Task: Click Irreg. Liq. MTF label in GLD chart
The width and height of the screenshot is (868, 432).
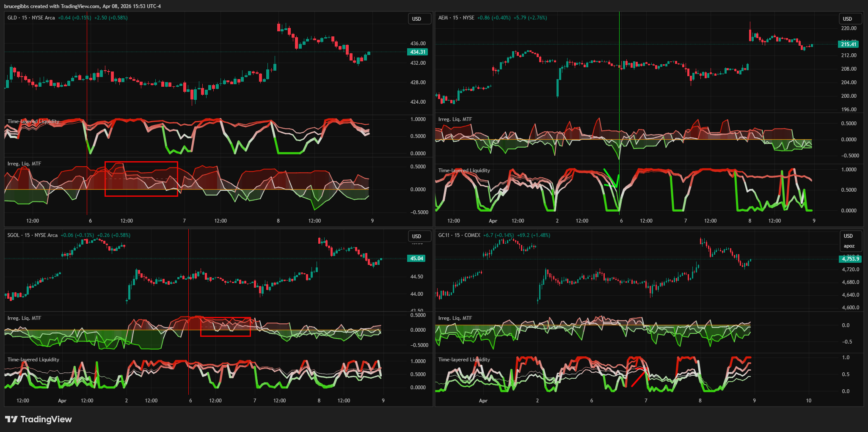Action: [x=24, y=164]
